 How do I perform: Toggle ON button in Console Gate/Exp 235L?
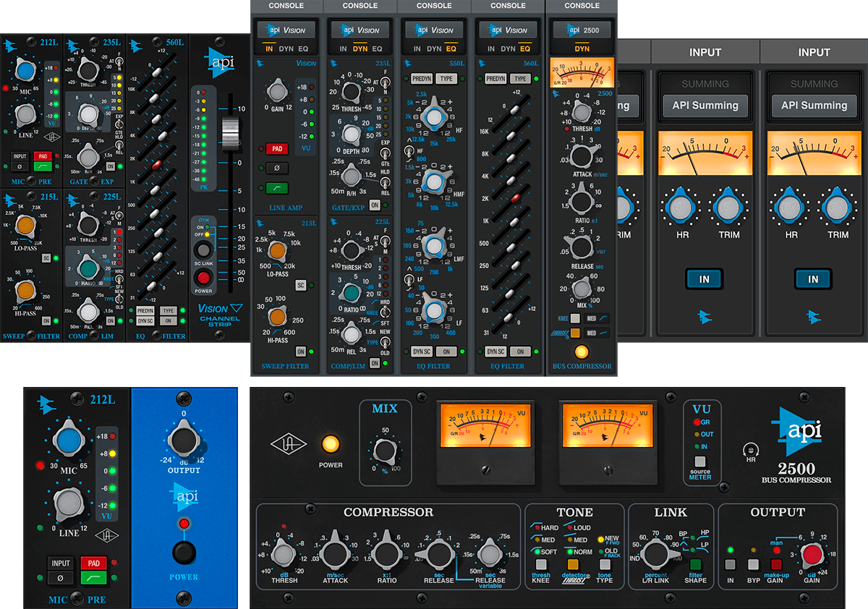[375, 205]
